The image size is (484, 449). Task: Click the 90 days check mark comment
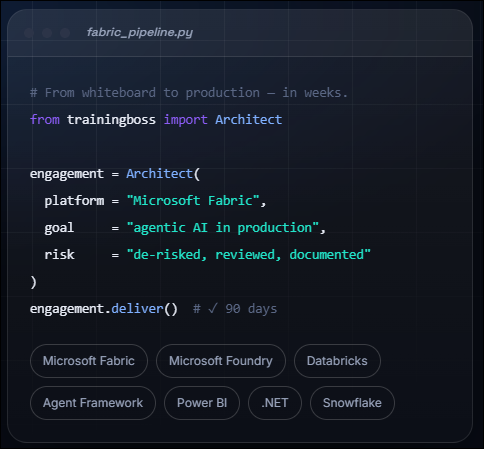pyautogui.click(x=235, y=309)
